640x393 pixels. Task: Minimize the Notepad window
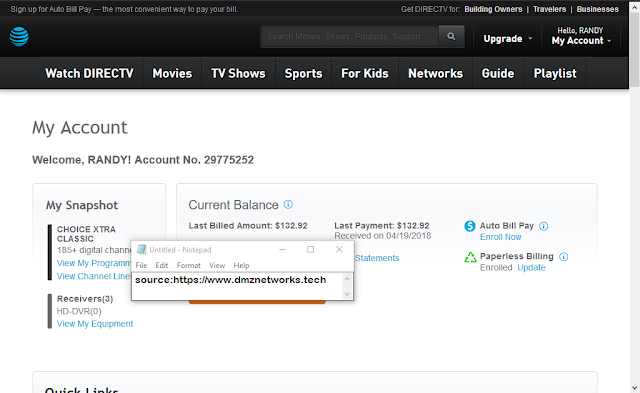[x=282, y=249]
